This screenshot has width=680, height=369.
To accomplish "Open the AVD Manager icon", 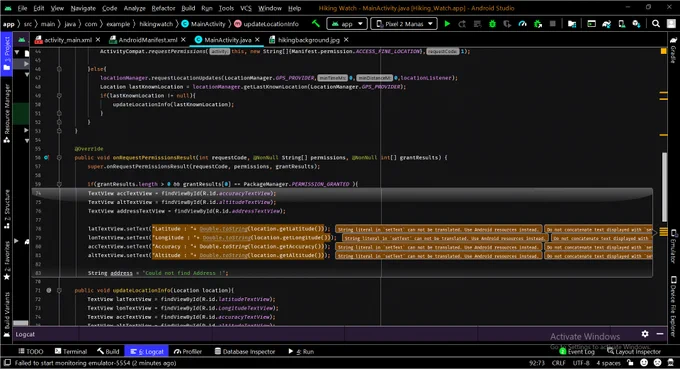I will (x=621, y=24).
